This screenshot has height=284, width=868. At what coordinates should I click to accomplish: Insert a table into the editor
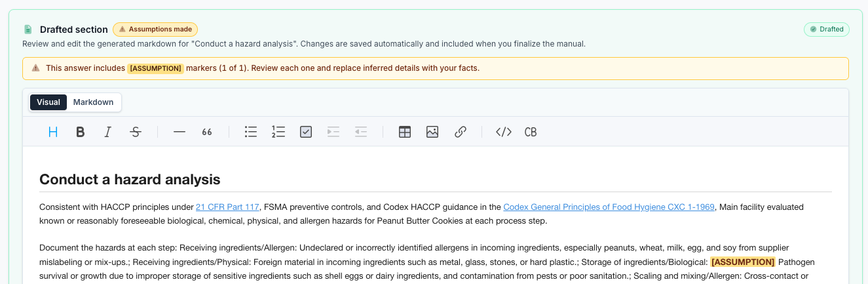pyautogui.click(x=405, y=132)
